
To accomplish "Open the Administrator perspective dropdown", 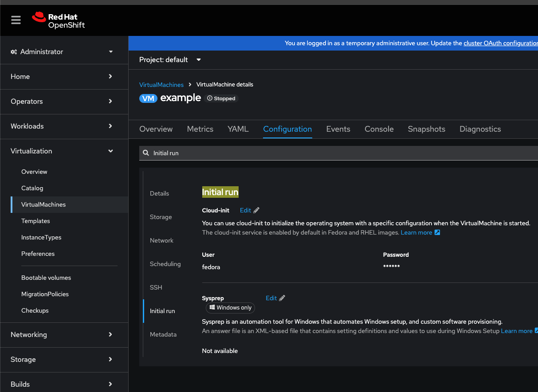I will [x=62, y=52].
